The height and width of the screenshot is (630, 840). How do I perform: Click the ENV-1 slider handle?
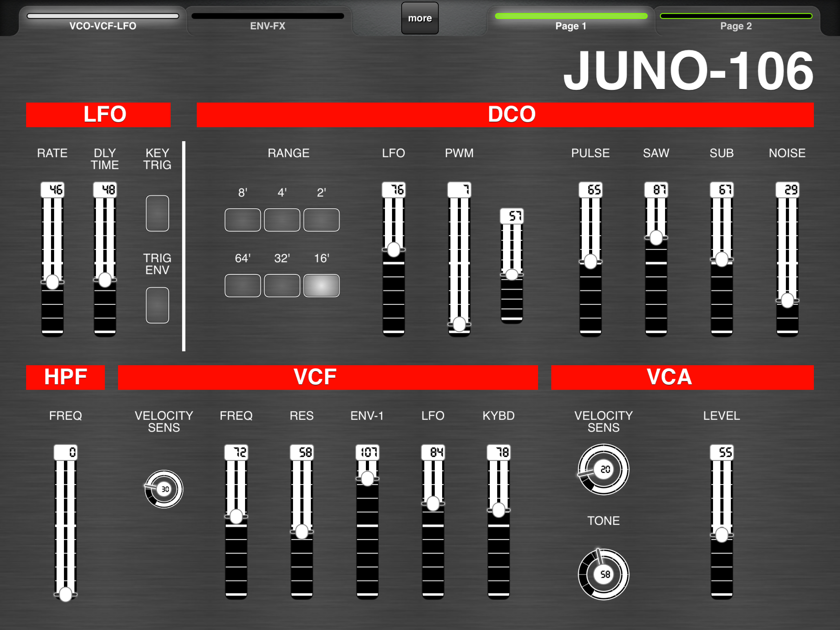pyautogui.click(x=367, y=479)
